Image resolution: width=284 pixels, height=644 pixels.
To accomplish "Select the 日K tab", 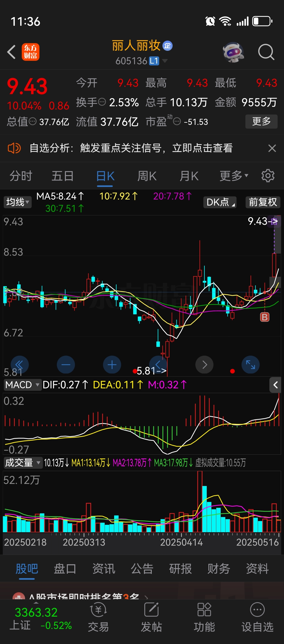I will pyautogui.click(x=105, y=176).
